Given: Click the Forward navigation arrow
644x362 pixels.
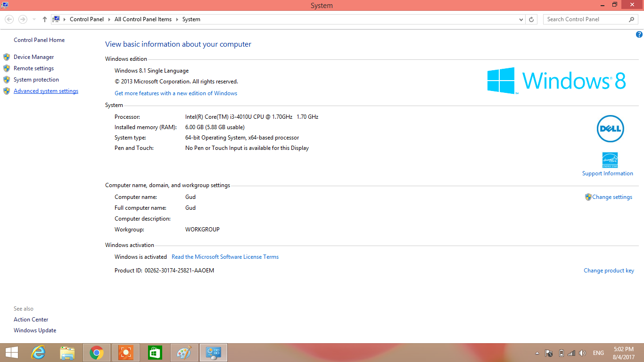Looking at the screenshot, I should [x=23, y=19].
